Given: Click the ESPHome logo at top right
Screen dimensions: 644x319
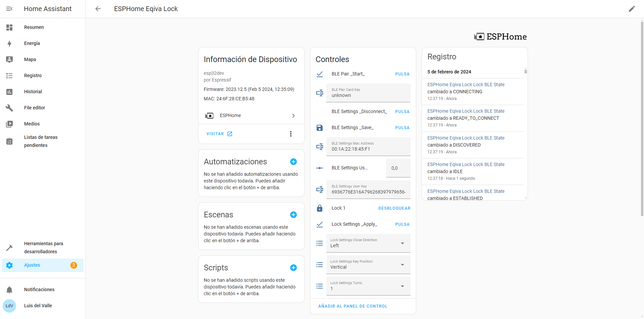Looking at the screenshot, I should [x=500, y=37].
